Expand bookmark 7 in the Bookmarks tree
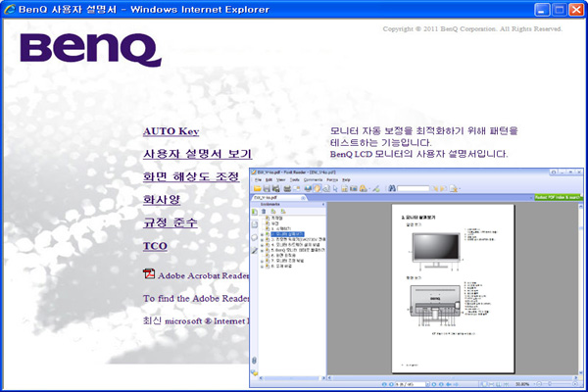 click(262, 261)
